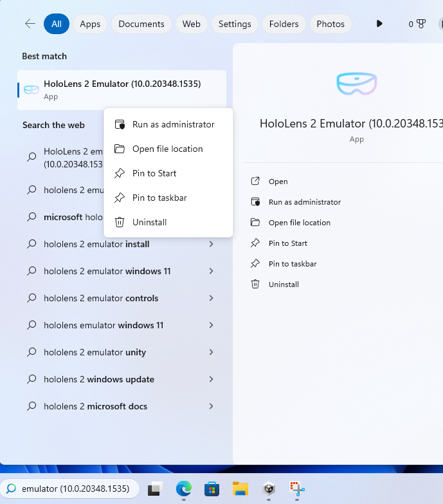Open Microsoft Store from the taskbar
Image resolution: width=443 pixels, height=504 pixels.
coord(212,489)
